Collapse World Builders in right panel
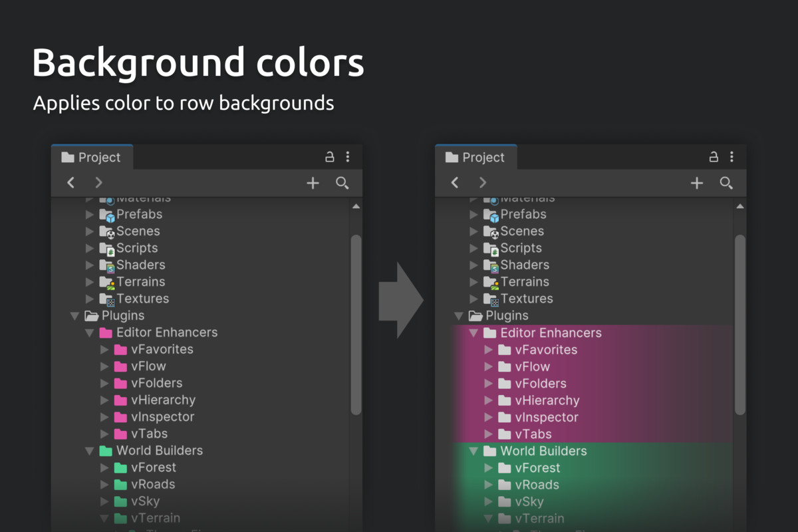 (473, 451)
